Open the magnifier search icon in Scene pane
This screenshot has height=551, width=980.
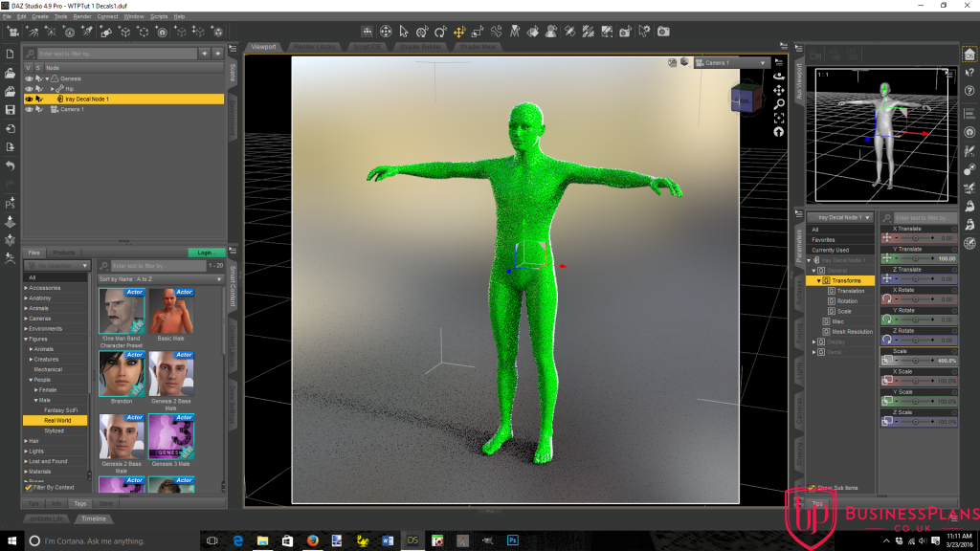point(30,55)
